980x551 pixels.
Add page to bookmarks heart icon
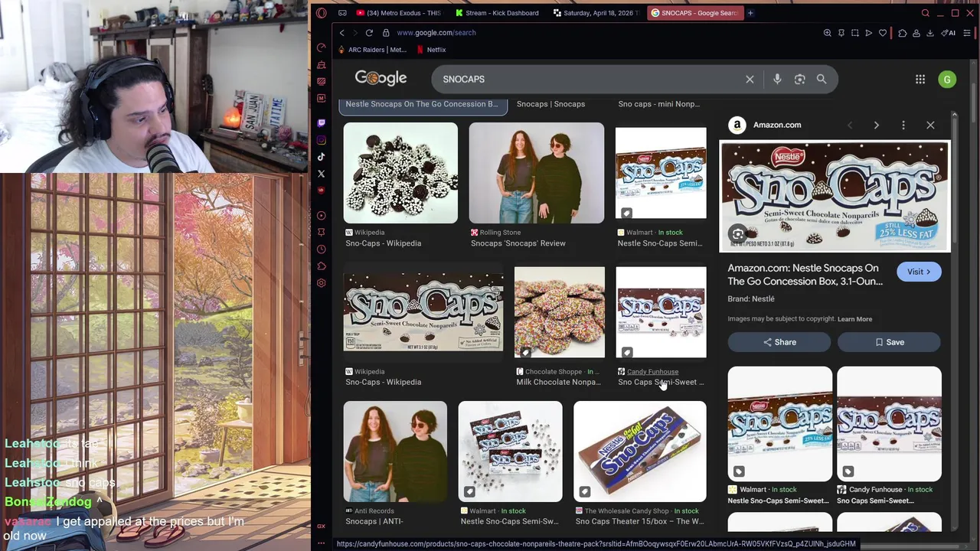(x=883, y=33)
